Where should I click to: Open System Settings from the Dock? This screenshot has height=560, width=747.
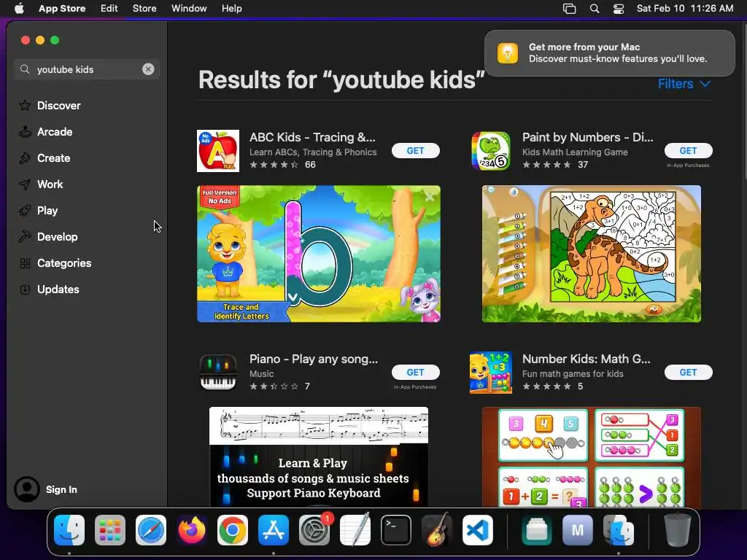tap(314, 530)
